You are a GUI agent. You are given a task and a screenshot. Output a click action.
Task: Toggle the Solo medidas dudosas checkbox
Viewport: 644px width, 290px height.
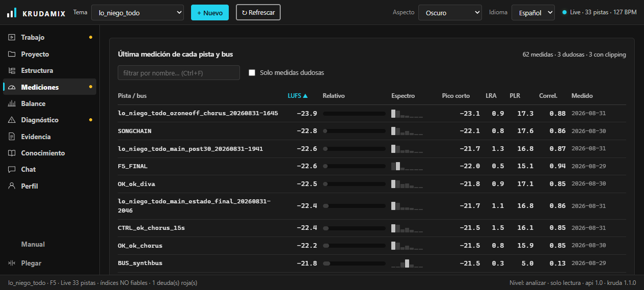coord(252,73)
